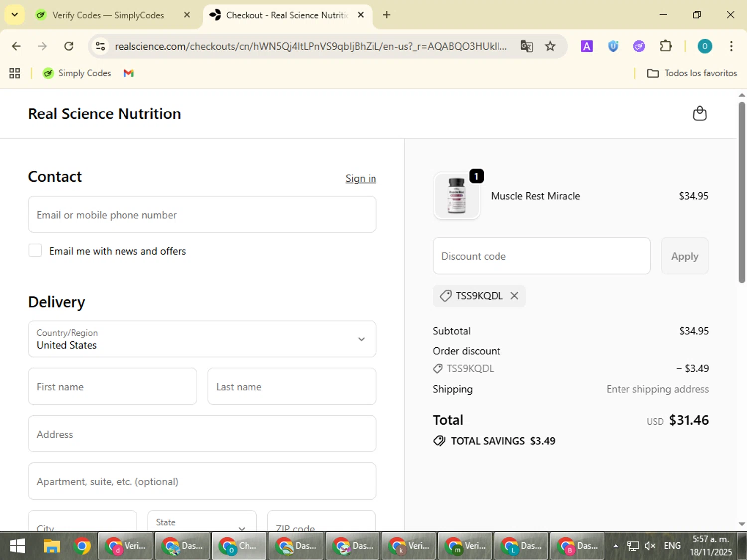The image size is (747, 560).
Task: Open the taskbar clock and date
Action: 711,546
